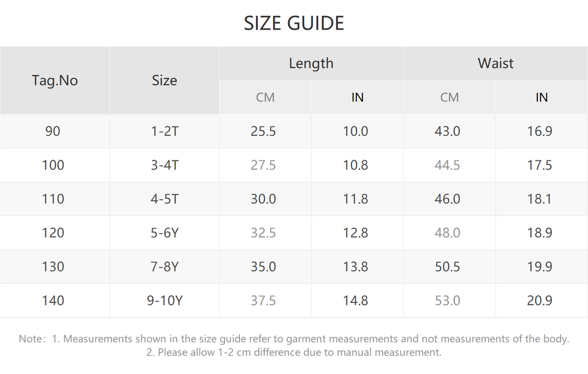The height and width of the screenshot is (374, 588).
Task: Select tag number 140 cell
Action: [54, 301]
